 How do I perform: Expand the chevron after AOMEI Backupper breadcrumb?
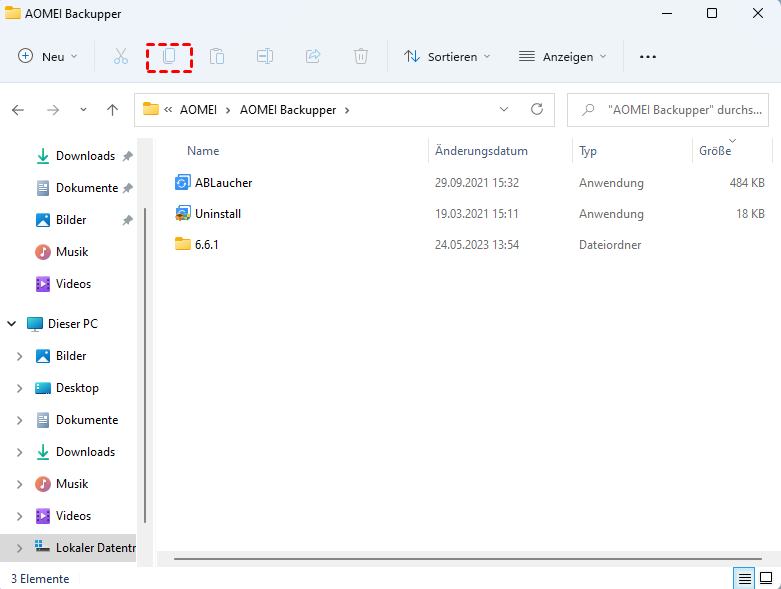coord(347,110)
